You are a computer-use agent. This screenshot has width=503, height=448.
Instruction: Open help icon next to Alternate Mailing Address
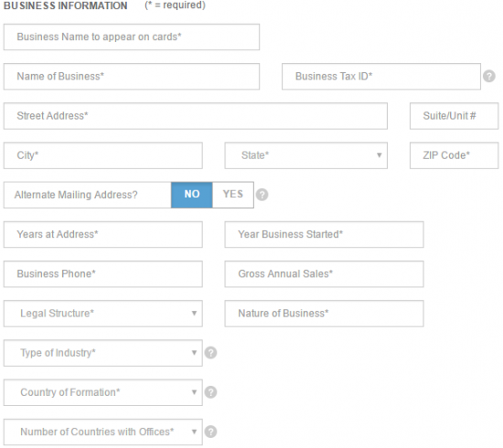point(262,195)
